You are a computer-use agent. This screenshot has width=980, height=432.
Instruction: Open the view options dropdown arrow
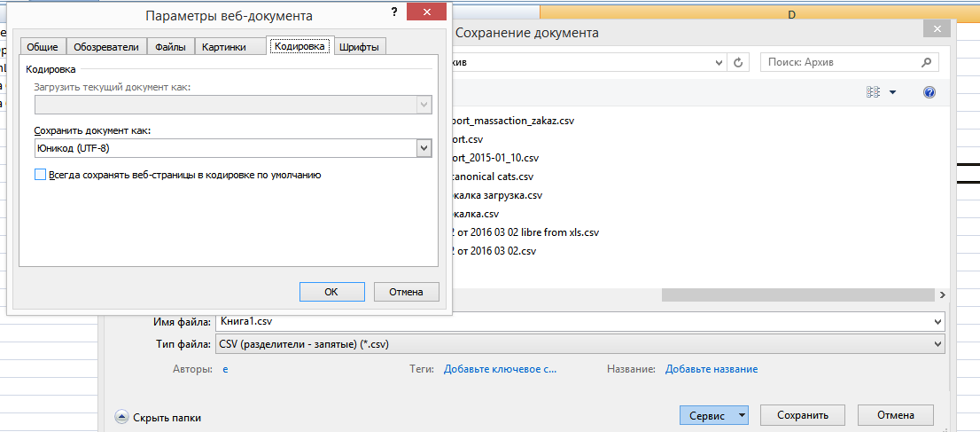(892, 92)
